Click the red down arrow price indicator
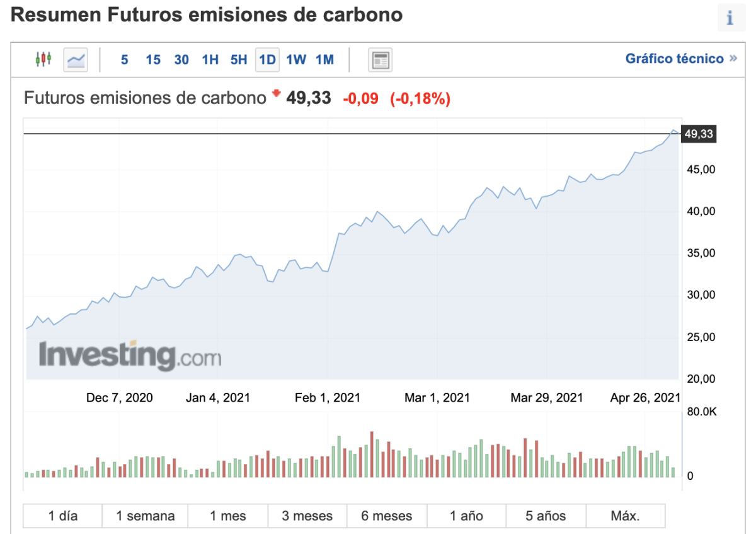Viewport: 756px width, 534px height. click(276, 94)
